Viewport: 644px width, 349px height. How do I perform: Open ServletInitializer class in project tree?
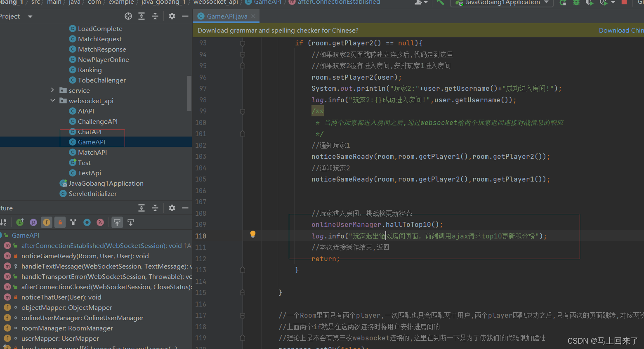point(93,193)
